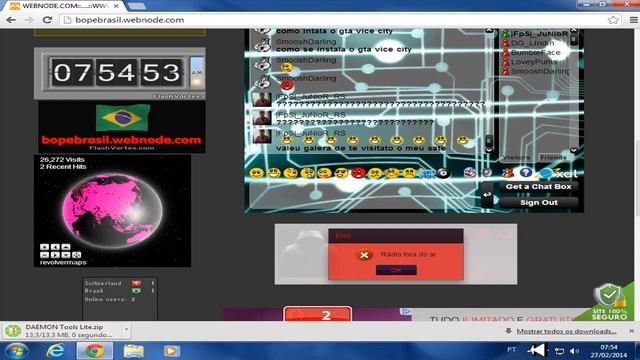Screen dimensions: 640x360
Task: Expand the DAEMON Tools download options arrow
Action: pos(126,330)
